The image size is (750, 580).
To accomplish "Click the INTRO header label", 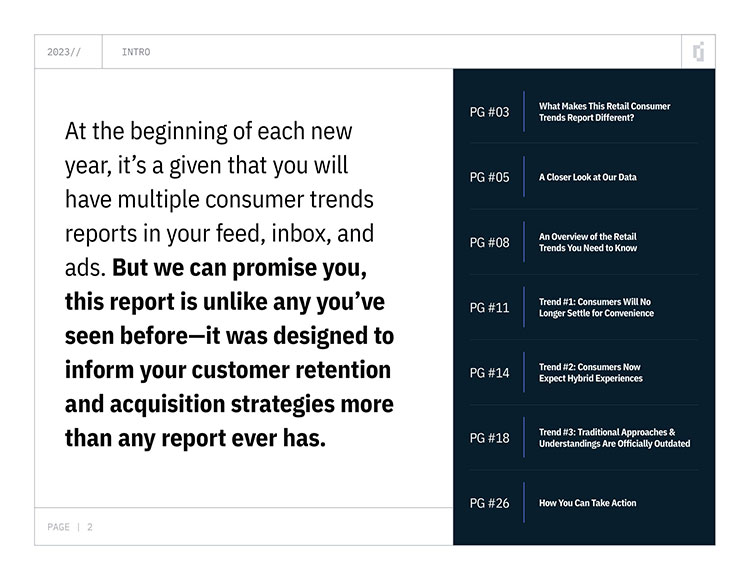I will [136, 52].
